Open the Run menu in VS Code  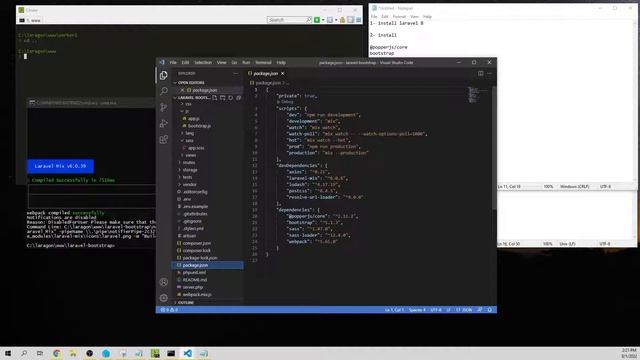(x=246, y=62)
